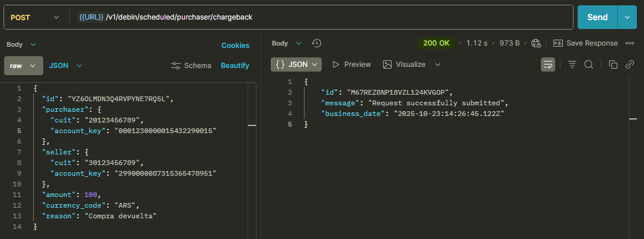
Task: Expand the response view chevron next to Visualize
Action: pos(438,64)
